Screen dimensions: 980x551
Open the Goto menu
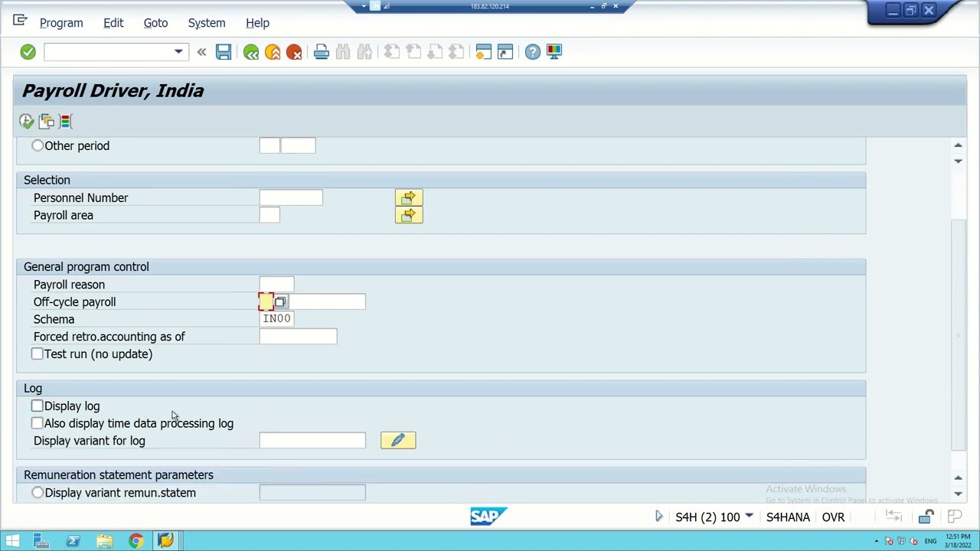point(155,23)
